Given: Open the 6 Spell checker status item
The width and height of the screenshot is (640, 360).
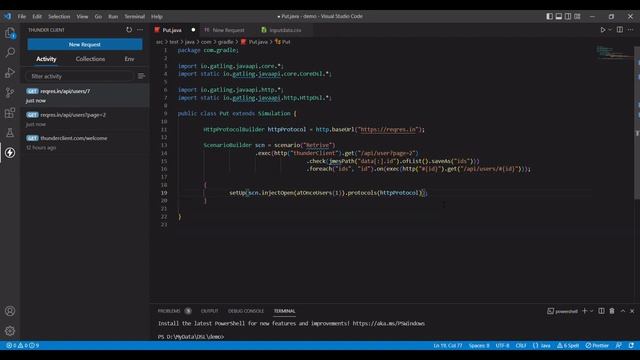Looking at the screenshot, I should [x=568, y=345].
